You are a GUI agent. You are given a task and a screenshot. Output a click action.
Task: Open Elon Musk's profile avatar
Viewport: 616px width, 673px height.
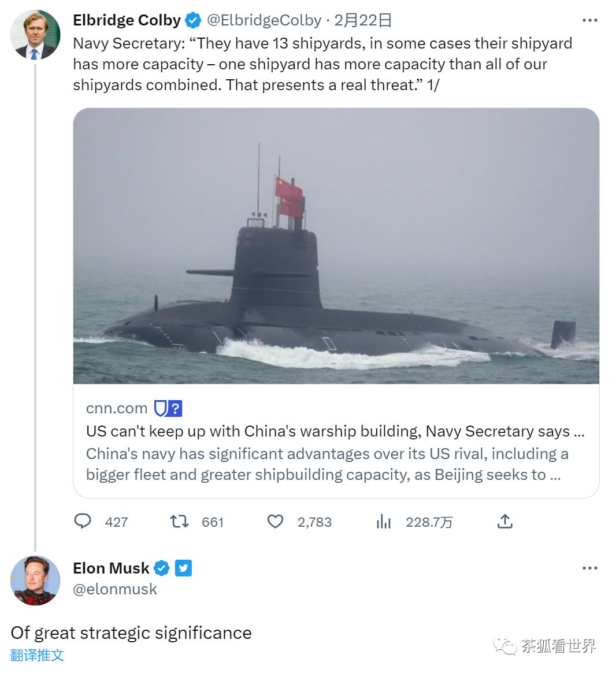[x=35, y=580]
